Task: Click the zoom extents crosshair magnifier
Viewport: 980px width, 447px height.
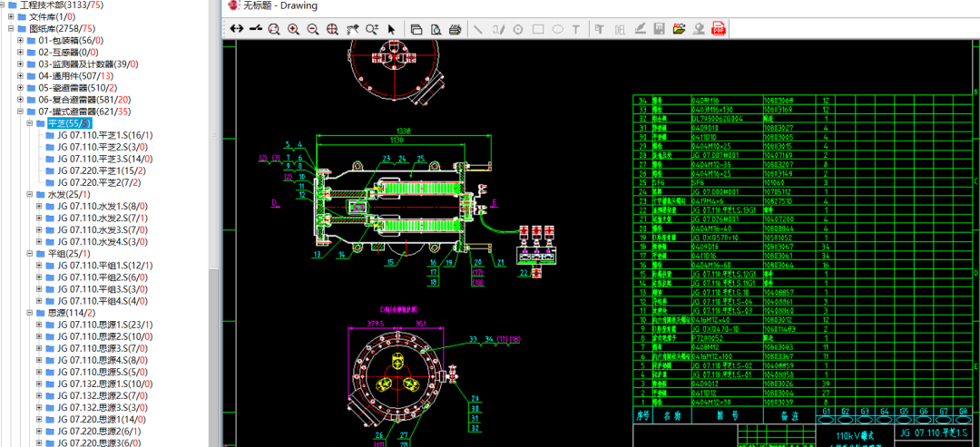Action: (332, 29)
